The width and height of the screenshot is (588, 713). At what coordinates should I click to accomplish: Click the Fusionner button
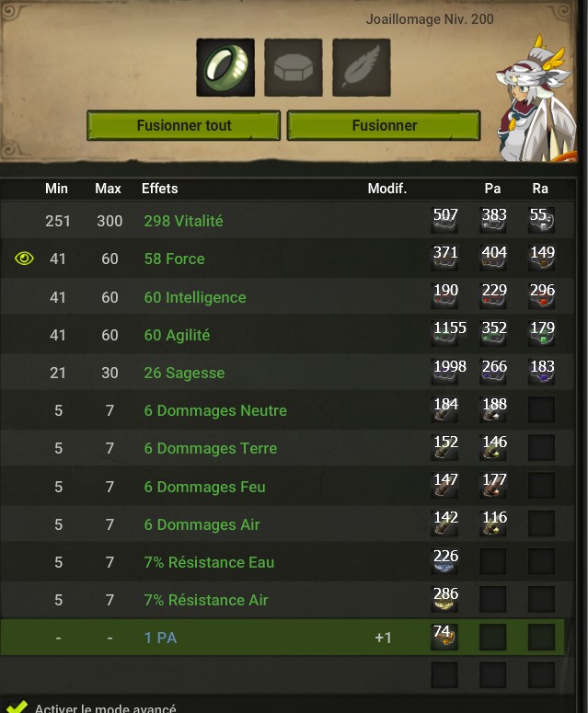[x=384, y=125]
